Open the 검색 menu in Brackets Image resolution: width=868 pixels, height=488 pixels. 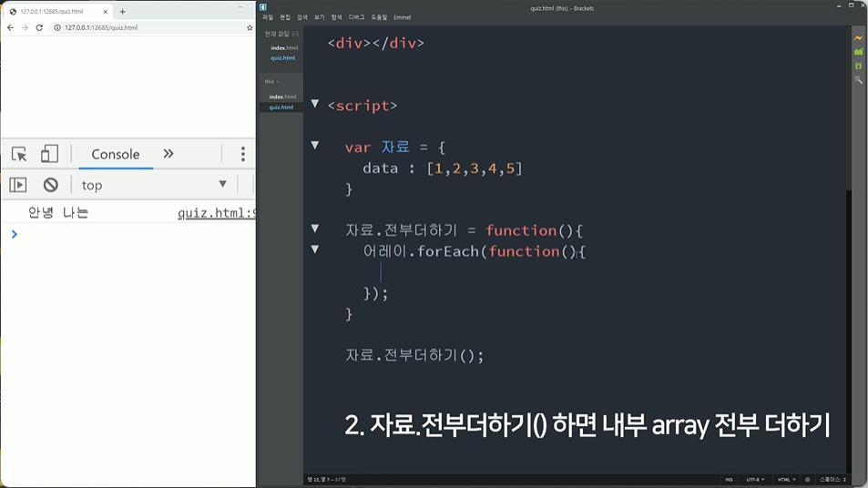302,17
